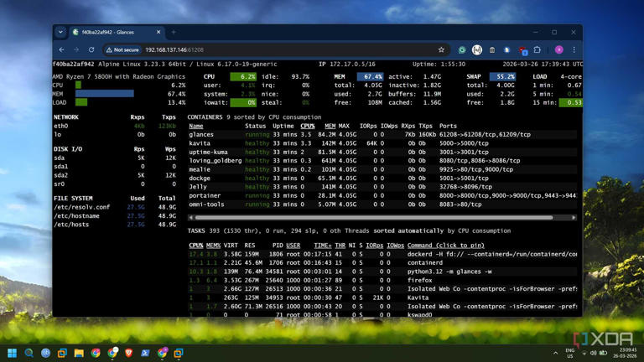Expand the tab search dropdown arrow
Image resolution: width=644 pixels, height=362 pixels.
click(x=60, y=32)
